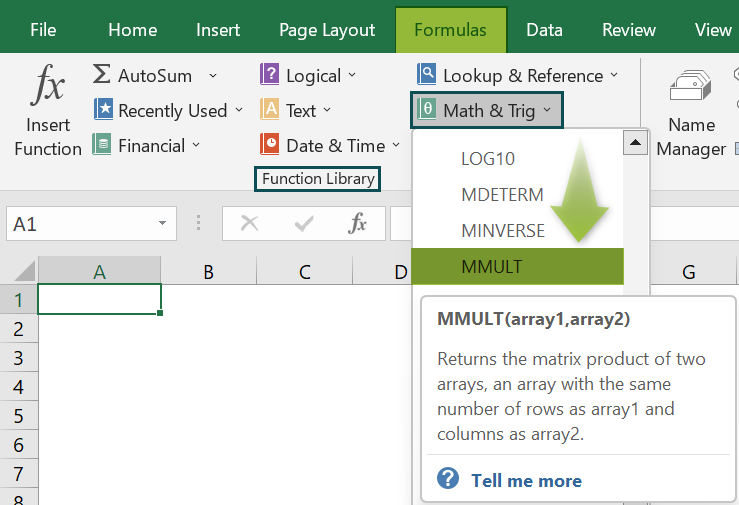Screen dimensions: 739x505
Task: Choose LOG10 from the function list
Action: click(x=517, y=159)
